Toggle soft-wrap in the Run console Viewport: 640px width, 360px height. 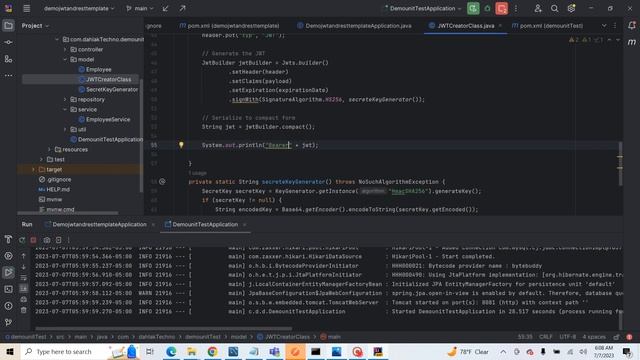point(24,278)
